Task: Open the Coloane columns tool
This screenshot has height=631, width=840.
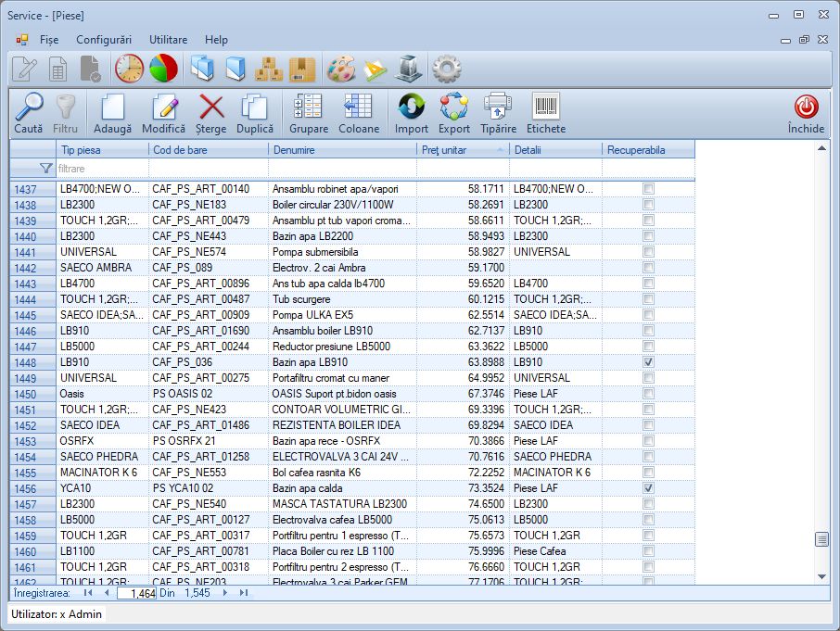Action: pyautogui.click(x=359, y=111)
